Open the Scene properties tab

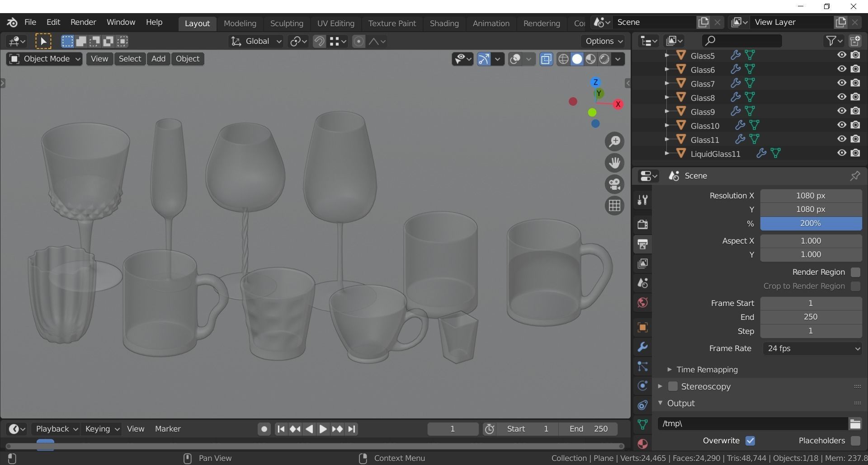coord(642,283)
